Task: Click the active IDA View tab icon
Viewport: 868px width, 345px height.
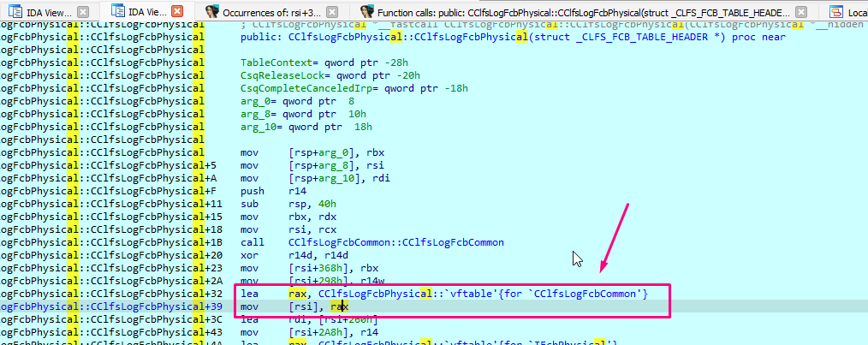Action: [118, 10]
